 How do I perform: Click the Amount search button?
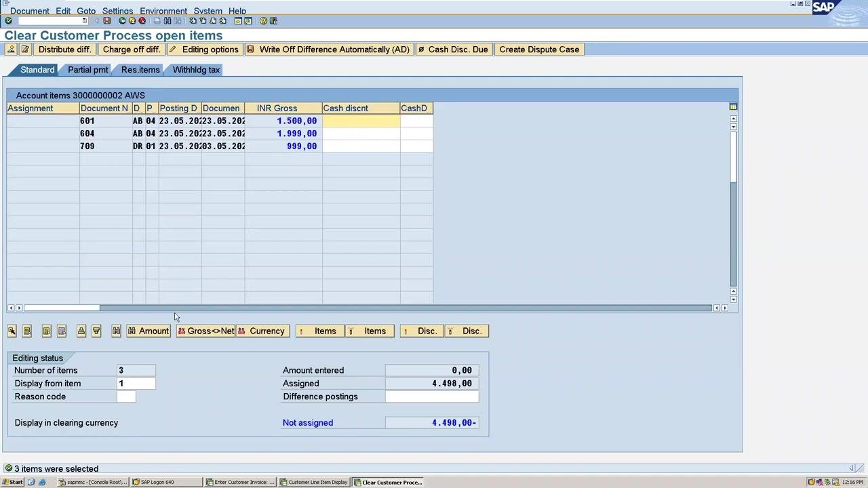pos(149,331)
